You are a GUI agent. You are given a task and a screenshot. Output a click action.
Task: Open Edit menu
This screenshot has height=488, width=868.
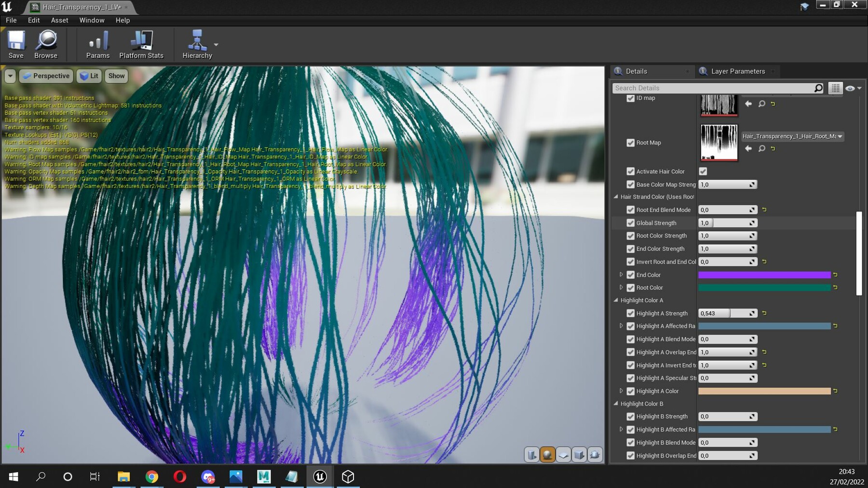click(34, 20)
